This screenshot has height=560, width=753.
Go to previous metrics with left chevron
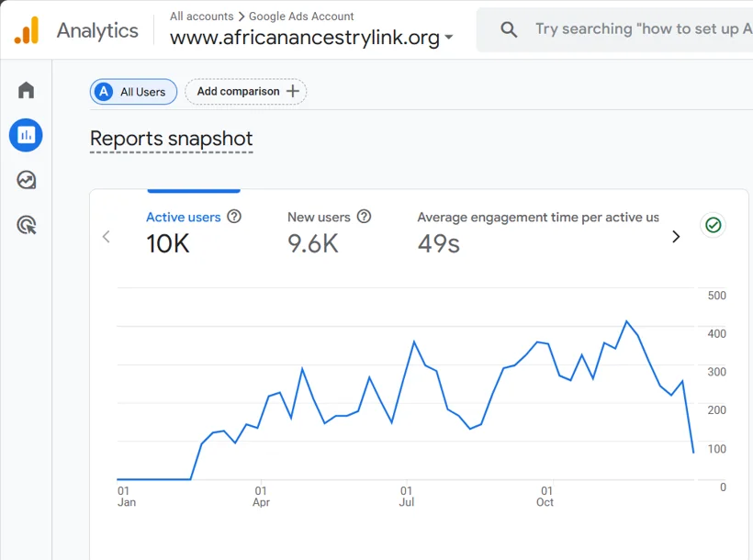[x=107, y=236]
